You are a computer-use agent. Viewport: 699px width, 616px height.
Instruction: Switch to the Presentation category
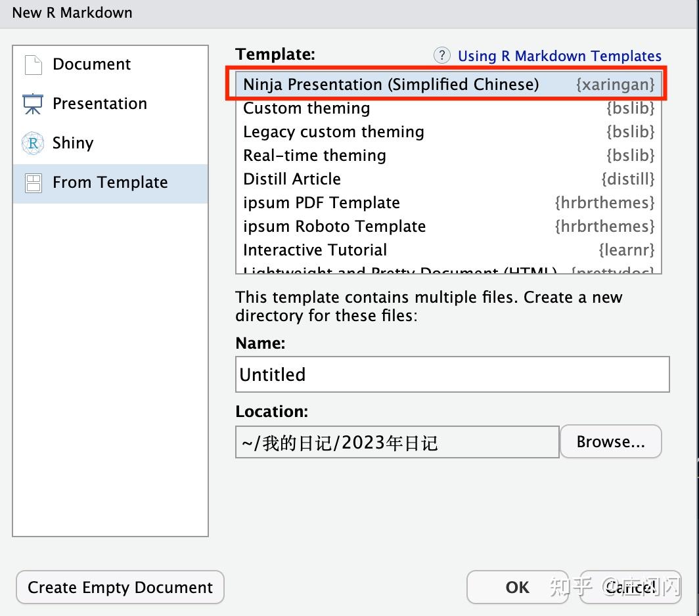tap(100, 104)
